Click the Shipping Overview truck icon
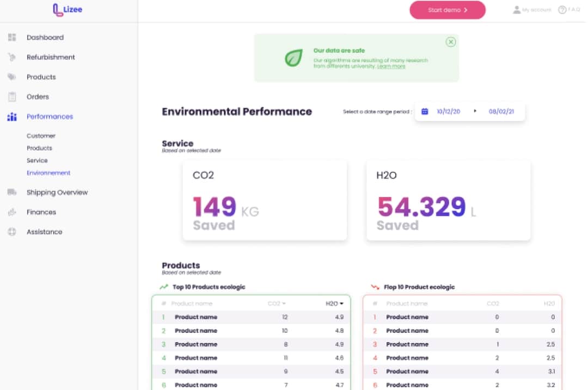This screenshot has width=588, height=390. click(x=12, y=192)
